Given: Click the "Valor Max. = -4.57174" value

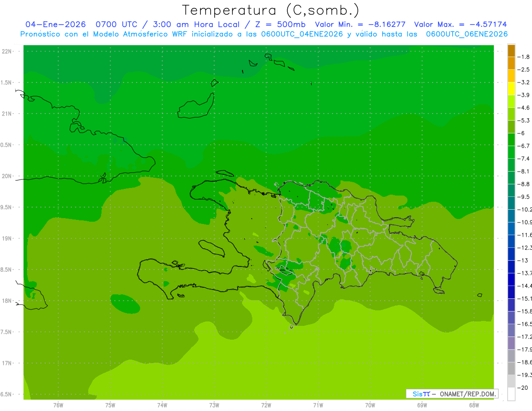Looking at the screenshot, I should 460,25.
